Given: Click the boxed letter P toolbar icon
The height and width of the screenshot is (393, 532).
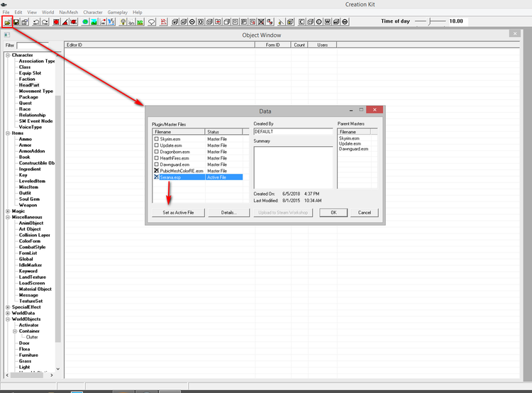Looking at the screenshot, I should click(244, 22).
